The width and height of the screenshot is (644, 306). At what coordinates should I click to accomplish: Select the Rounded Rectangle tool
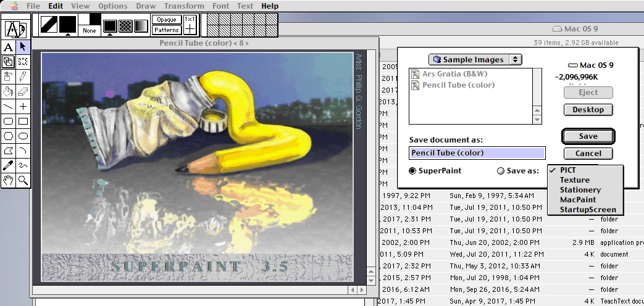point(8,121)
